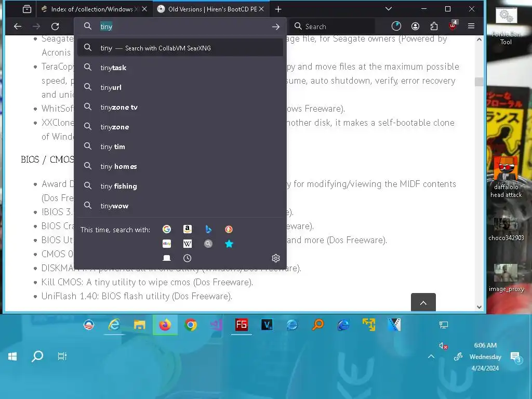Select image_proxy desktop icon
This screenshot has height=399, width=532.
click(x=506, y=278)
